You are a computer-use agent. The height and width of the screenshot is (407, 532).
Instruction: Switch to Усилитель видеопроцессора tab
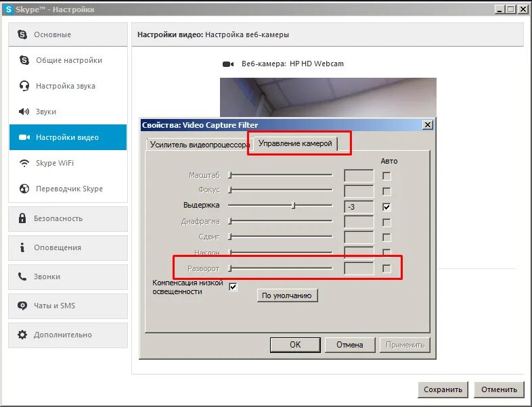click(198, 145)
